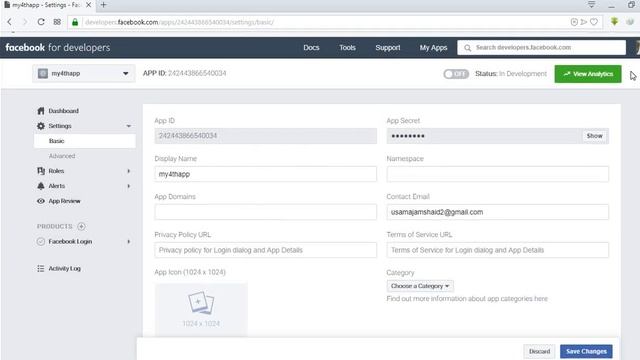Expand the Alerts section arrow
The width and height of the screenshot is (640, 360).
129,186
